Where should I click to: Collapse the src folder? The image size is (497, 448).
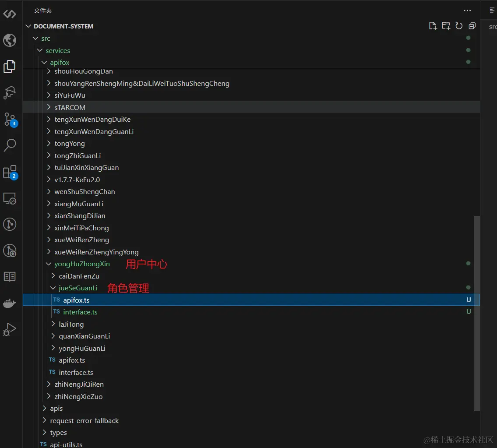[35, 38]
